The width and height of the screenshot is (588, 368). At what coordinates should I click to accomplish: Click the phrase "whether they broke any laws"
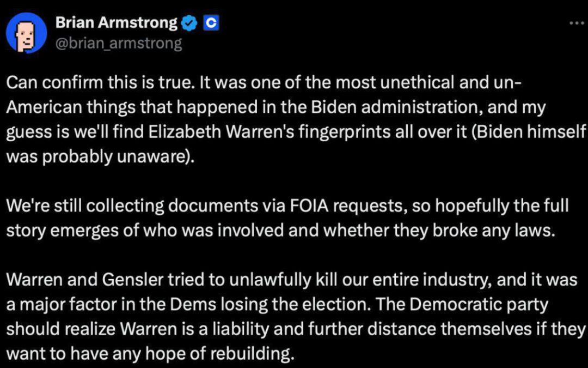[x=439, y=230]
